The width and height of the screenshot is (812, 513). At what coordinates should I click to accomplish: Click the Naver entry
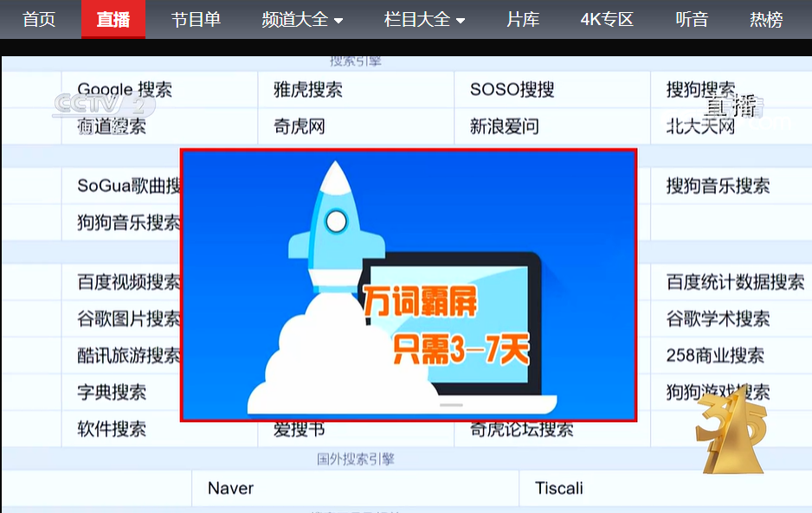coord(230,488)
